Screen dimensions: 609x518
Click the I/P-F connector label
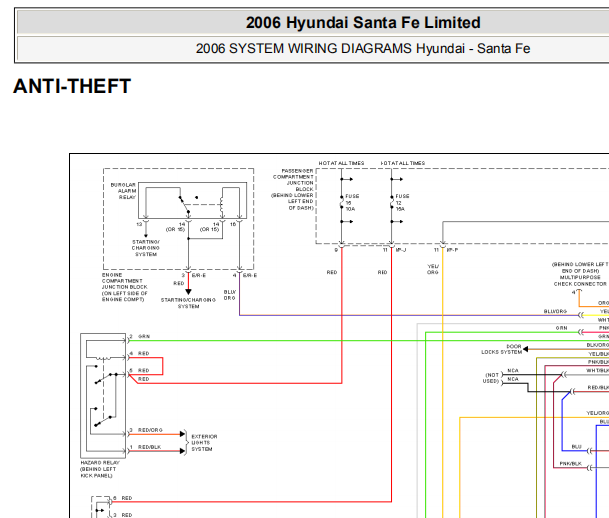452,250
